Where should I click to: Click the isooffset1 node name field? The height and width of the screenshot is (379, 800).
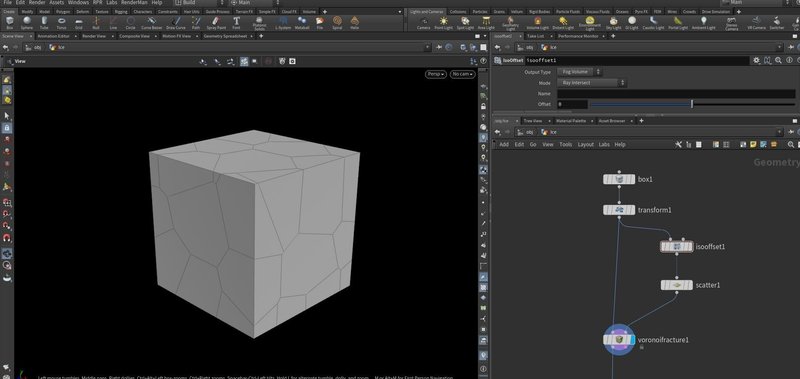tap(637, 61)
